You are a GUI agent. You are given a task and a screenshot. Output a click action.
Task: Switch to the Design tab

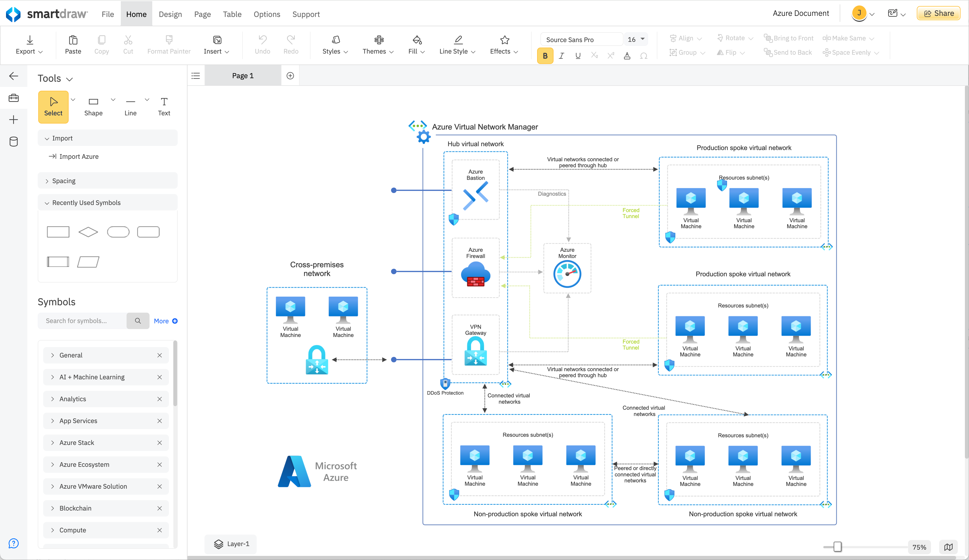pos(170,14)
